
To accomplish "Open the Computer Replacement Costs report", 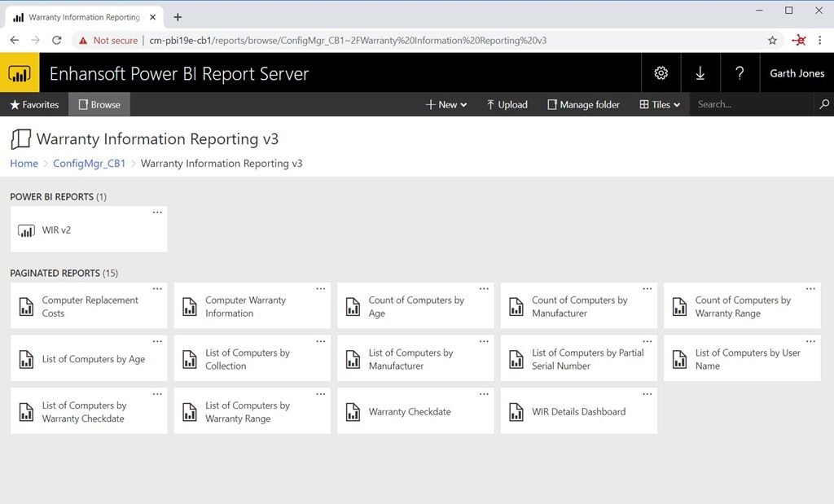I will coord(88,305).
